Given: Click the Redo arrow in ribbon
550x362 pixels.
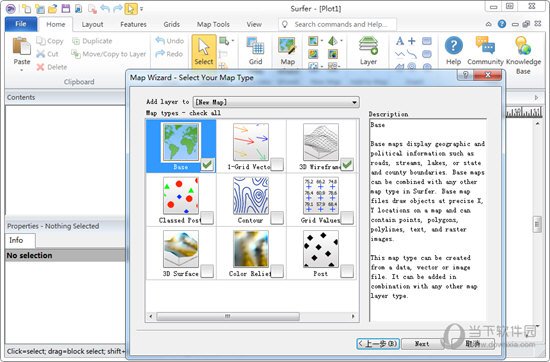Looking at the screenshot, I should 160,54.
